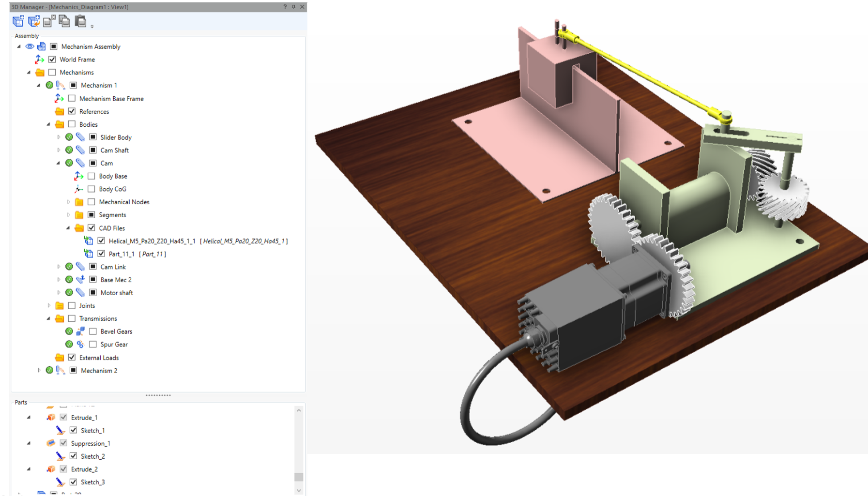
Task: Uncheck the World Frame checkbox
Action: tap(52, 60)
